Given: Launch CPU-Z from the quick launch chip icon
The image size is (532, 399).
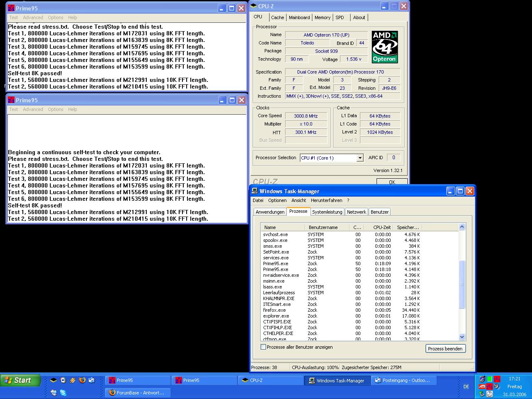Looking at the screenshot, I should pos(54,380).
